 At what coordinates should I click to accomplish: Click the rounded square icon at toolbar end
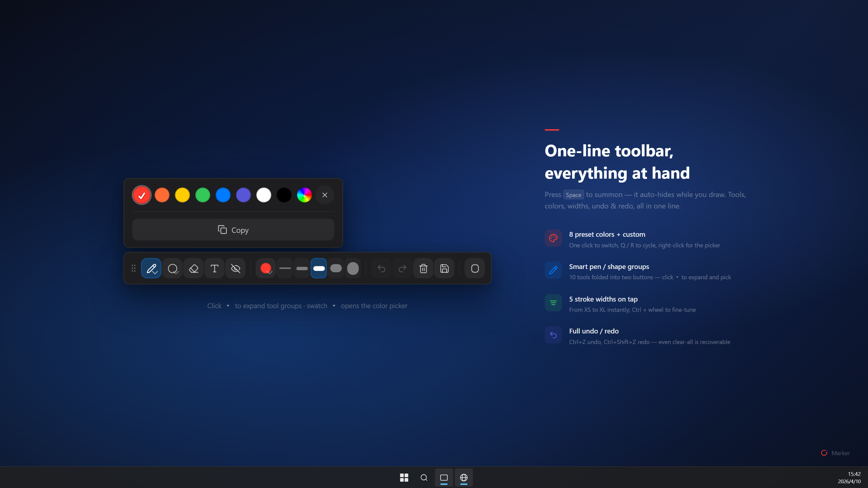(x=475, y=268)
